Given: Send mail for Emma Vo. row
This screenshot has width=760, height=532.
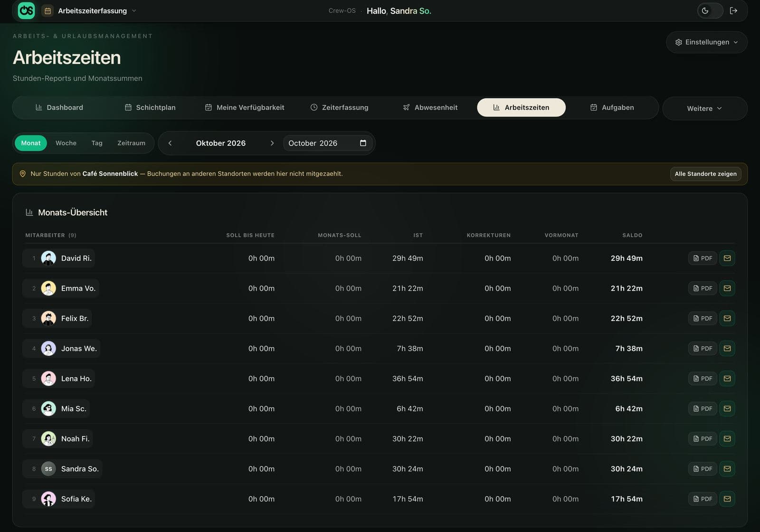Looking at the screenshot, I should [727, 288].
